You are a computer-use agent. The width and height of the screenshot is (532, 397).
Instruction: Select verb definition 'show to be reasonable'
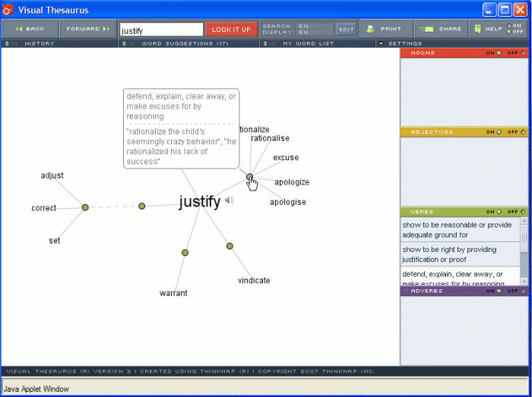click(x=460, y=230)
